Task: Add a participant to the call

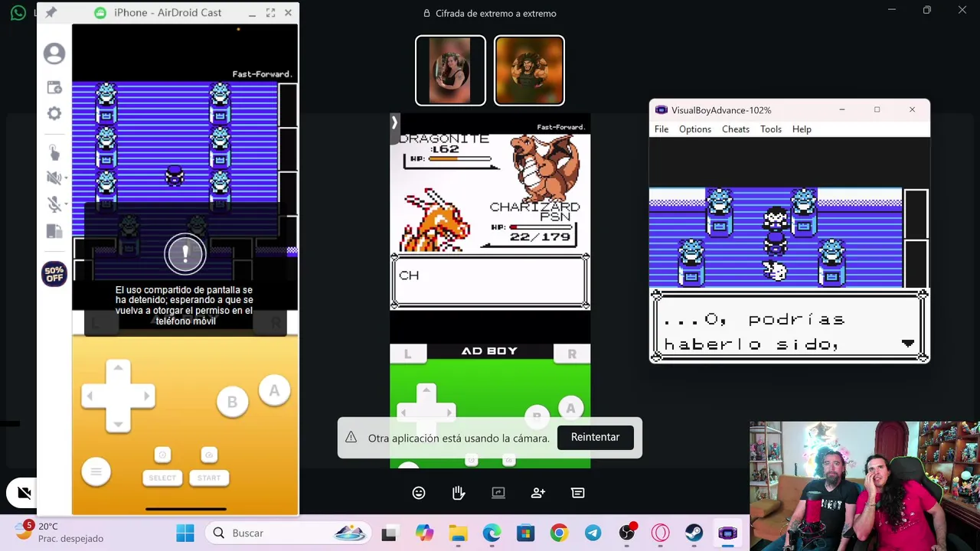Action: pyautogui.click(x=538, y=493)
